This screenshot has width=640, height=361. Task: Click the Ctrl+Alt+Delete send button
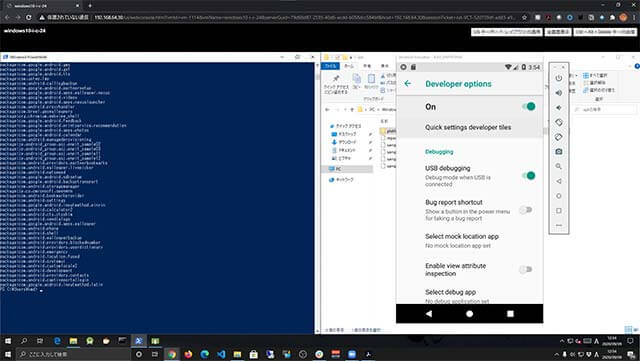coord(604,32)
